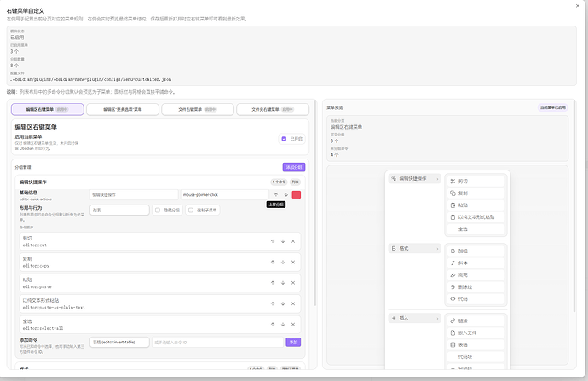Move 剪切 editor:cut command up
588x381 pixels.
coord(273,241)
